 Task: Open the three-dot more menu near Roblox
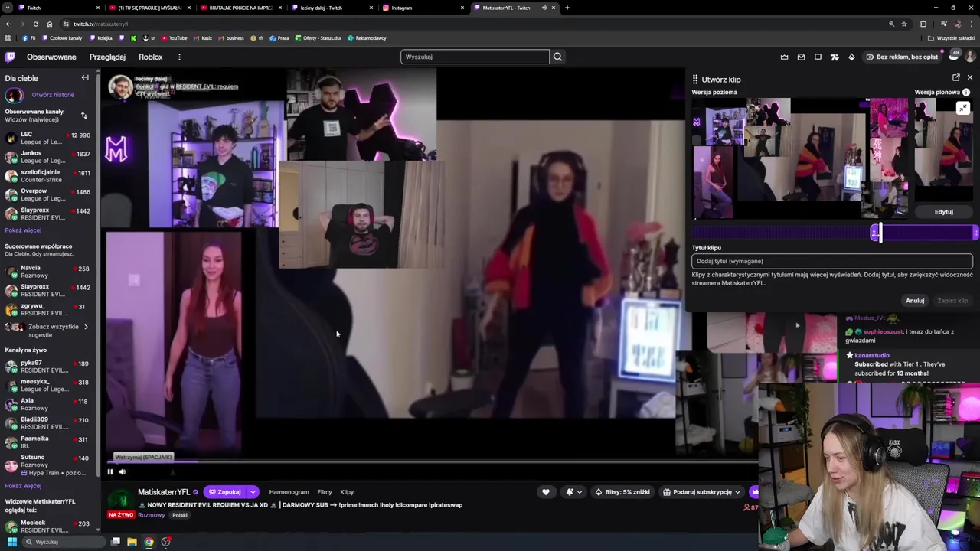pos(179,57)
